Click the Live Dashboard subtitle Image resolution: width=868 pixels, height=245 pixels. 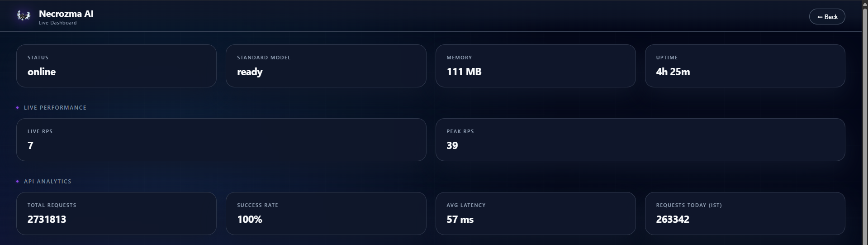point(57,23)
